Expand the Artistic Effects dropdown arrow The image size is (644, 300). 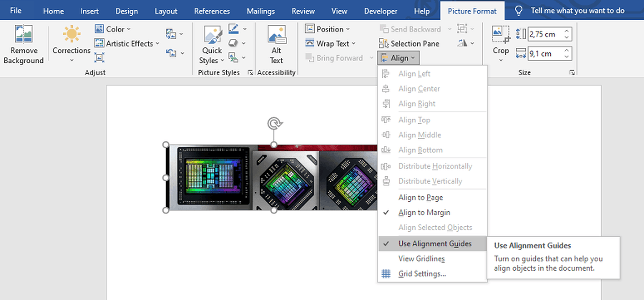(x=157, y=44)
